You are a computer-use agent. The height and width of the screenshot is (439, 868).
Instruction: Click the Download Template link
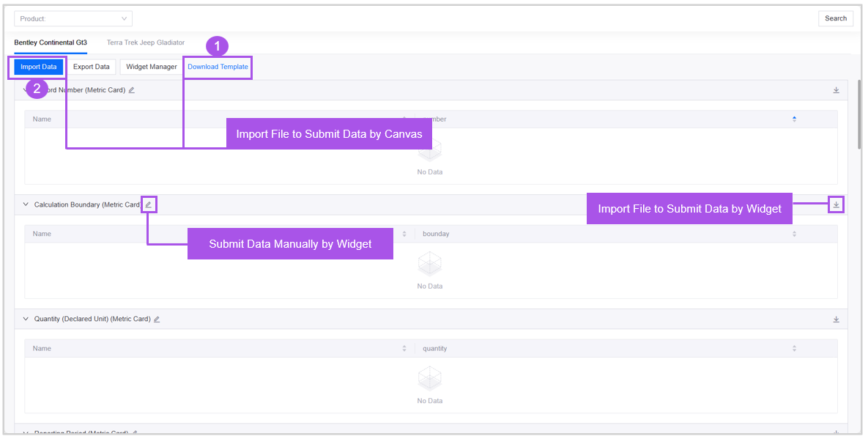point(218,67)
